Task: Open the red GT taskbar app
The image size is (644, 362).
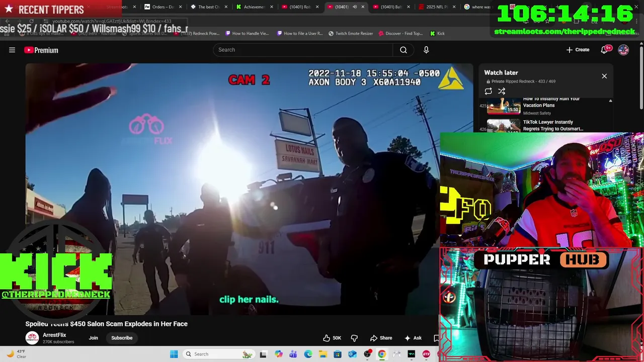Action: click(x=426, y=354)
